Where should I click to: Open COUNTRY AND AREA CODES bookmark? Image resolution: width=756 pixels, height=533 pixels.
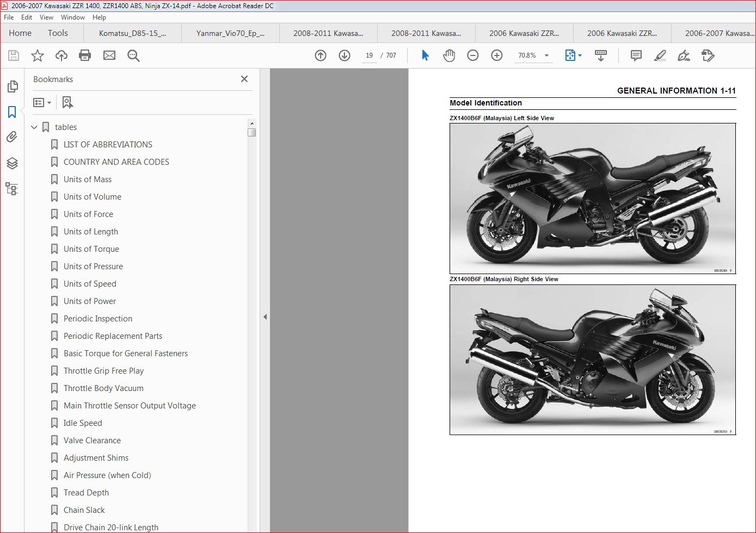click(x=116, y=162)
